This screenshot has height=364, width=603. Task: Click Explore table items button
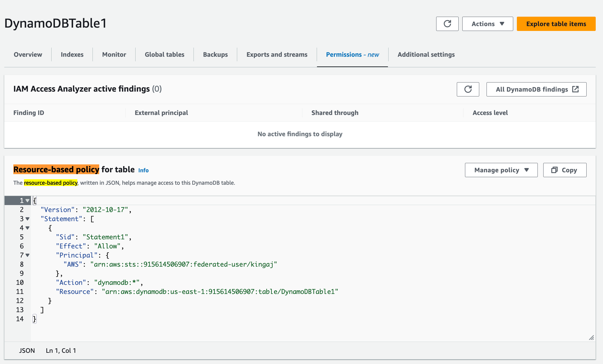556,24
